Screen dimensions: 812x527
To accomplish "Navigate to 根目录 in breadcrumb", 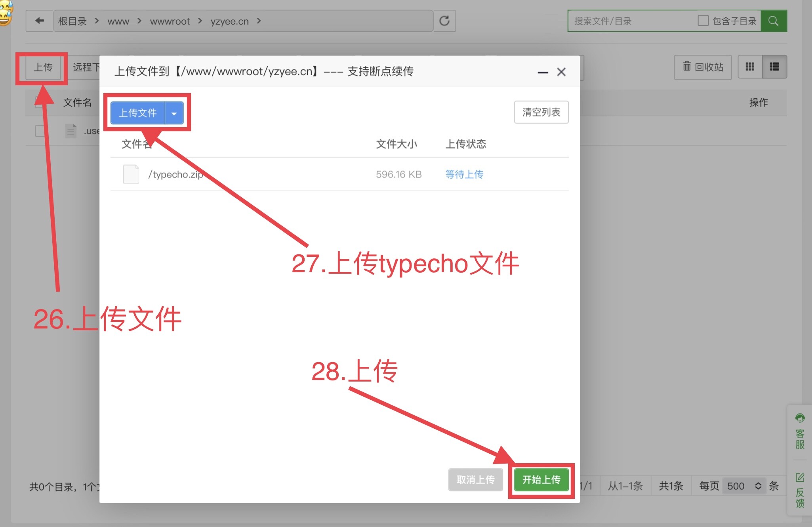I will click(x=72, y=21).
